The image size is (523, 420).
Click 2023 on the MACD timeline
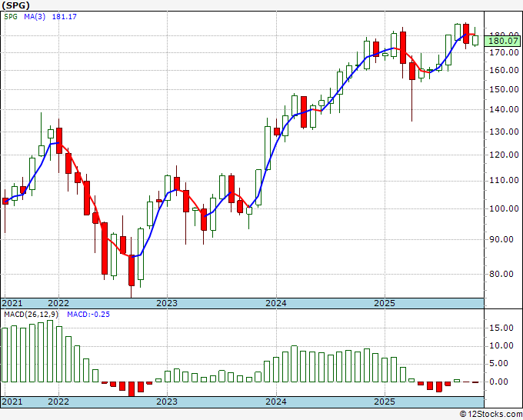click(167, 402)
